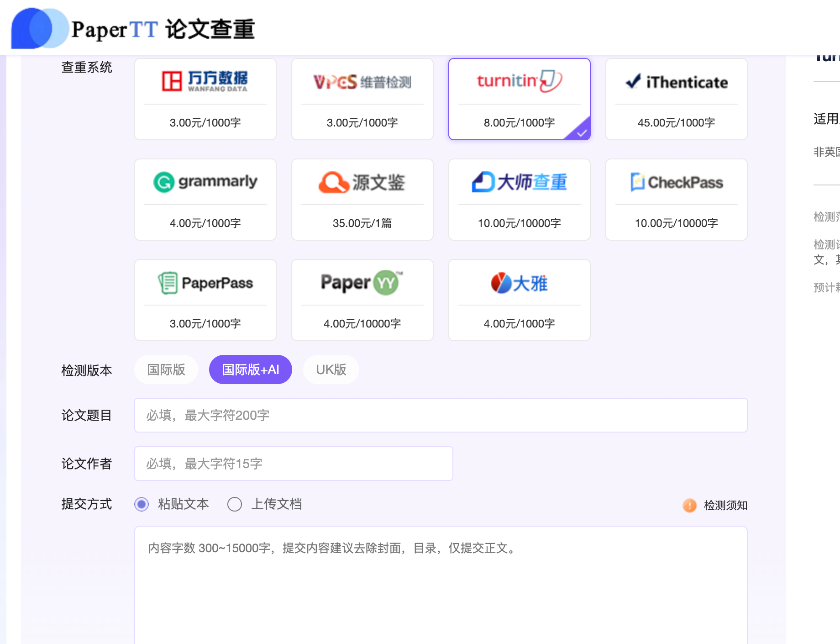Focus the 论文题目 title input field
Viewport: 840px width, 644px height.
441,415
